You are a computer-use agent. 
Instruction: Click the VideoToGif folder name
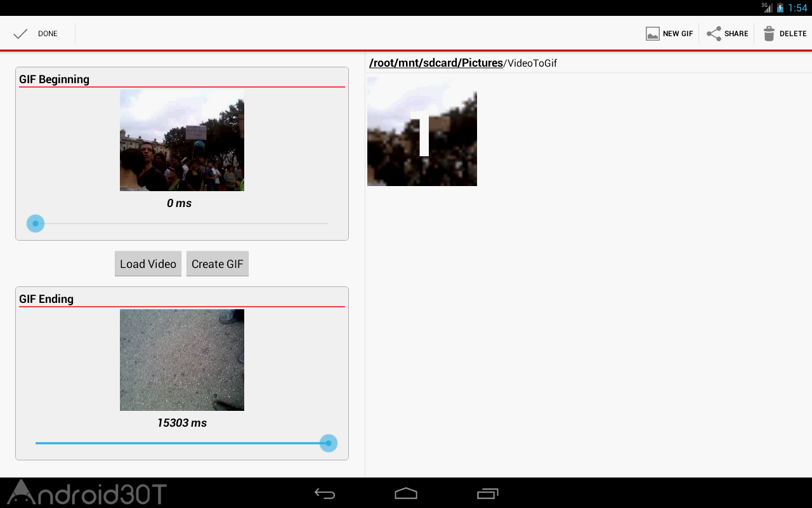click(532, 63)
